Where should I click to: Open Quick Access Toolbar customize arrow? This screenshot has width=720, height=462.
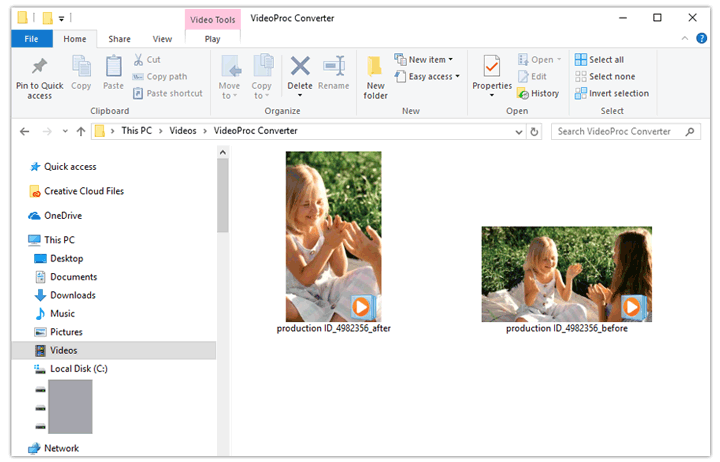coord(61,19)
